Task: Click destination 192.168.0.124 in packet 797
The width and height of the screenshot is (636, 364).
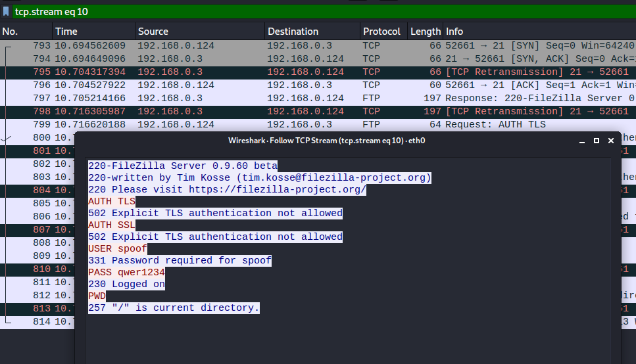Action: [305, 99]
